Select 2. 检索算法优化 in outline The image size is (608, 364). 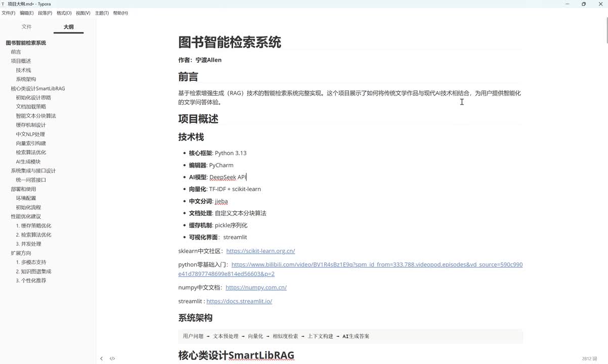pyautogui.click(x=33, y=235)
